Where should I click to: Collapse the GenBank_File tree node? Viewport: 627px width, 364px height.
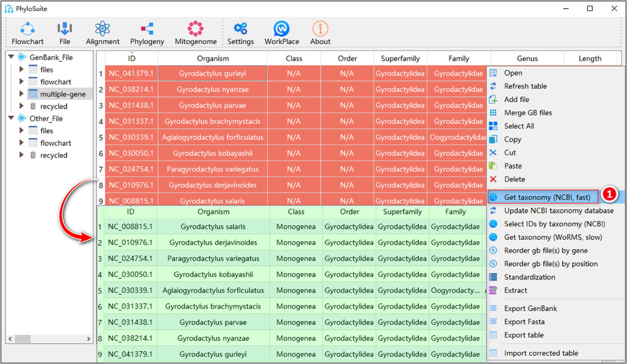coord(11,57)
